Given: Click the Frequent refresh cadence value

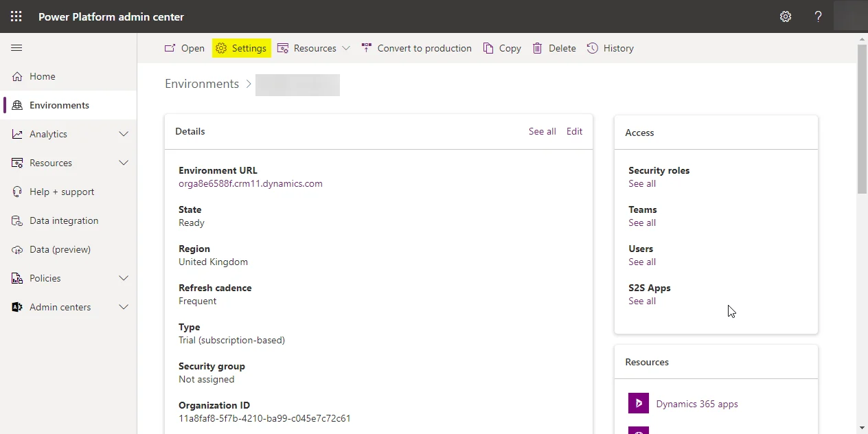Looking at the screenshot, I should tap(197, 301).
